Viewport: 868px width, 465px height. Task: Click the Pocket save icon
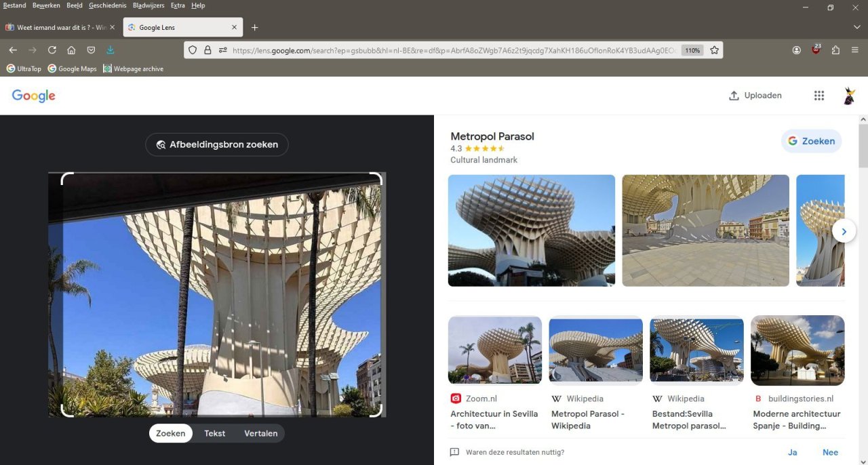pos(91,49)
